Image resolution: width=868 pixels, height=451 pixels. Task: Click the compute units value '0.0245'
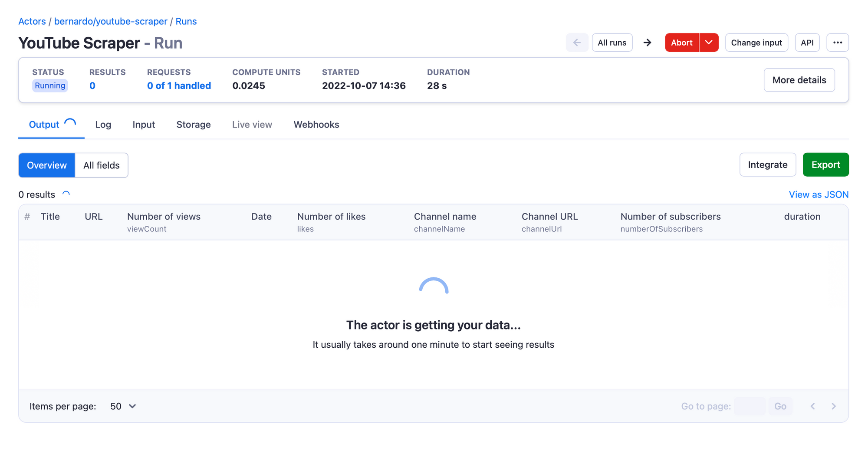pos(249,86)
